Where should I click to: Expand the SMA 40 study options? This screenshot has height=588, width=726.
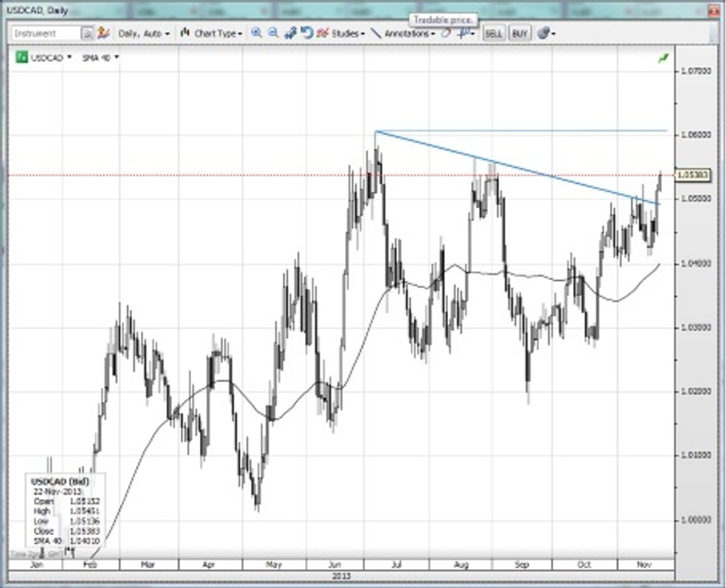point(116,57)
